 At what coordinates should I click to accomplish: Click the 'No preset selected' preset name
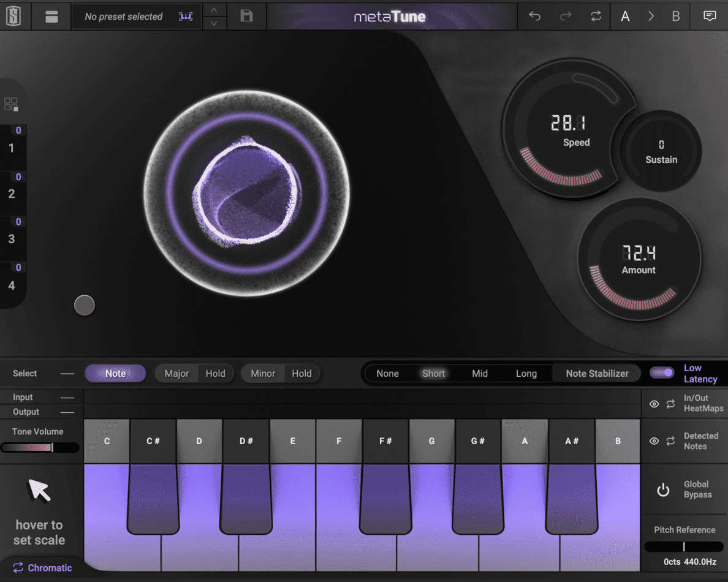tap(124, 17)
